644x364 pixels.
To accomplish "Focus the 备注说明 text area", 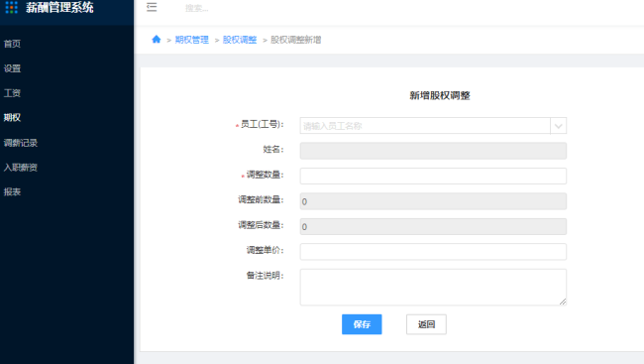I will [x=433, y=287].
